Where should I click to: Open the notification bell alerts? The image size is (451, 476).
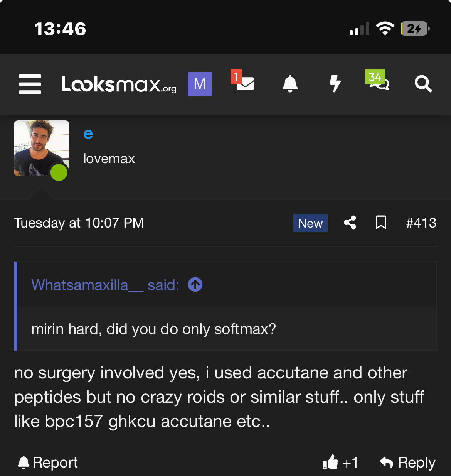tap(290, 84)
